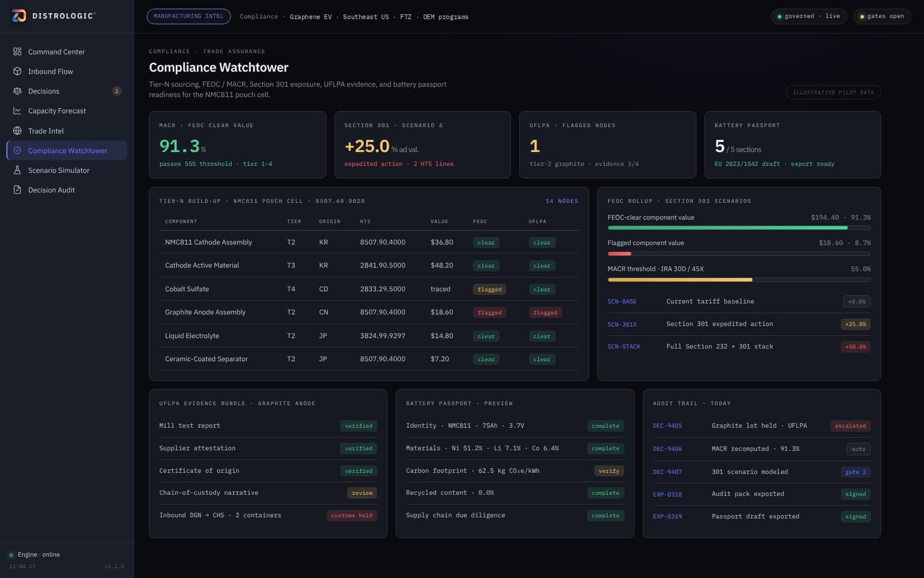Go to Scenario Simulator page
Image resolution: width=924 pixels, height=578 pixels.
point(66,170)
